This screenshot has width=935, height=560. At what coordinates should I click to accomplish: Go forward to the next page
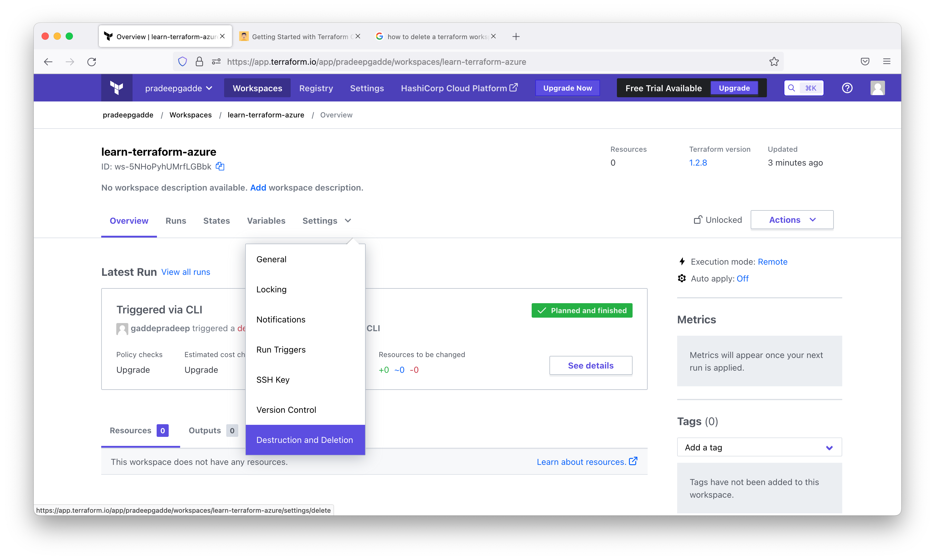(x=70, y=61)
